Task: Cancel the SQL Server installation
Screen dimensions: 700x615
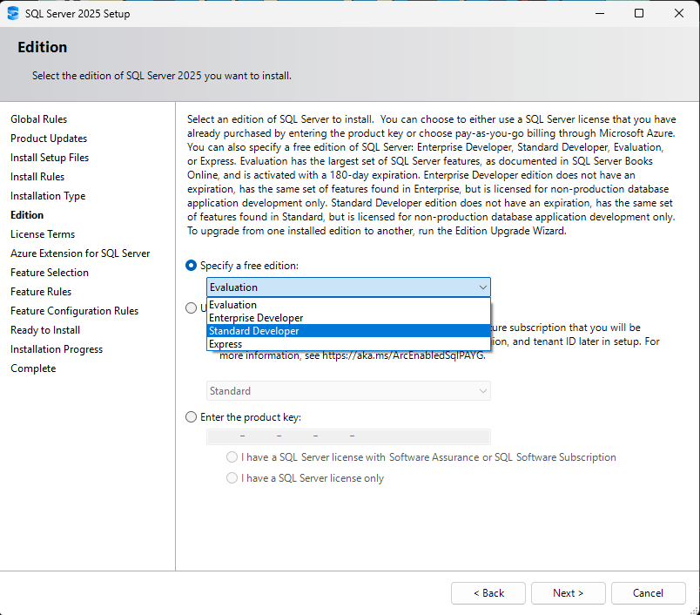Action: pyautogui.click(x=648, y=593)
